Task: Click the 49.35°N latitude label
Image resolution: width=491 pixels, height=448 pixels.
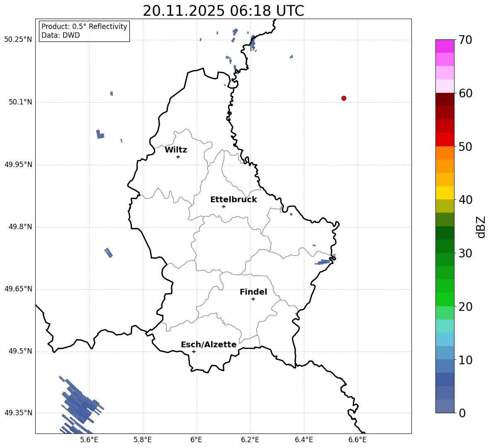Action: [x=18, y=413]
